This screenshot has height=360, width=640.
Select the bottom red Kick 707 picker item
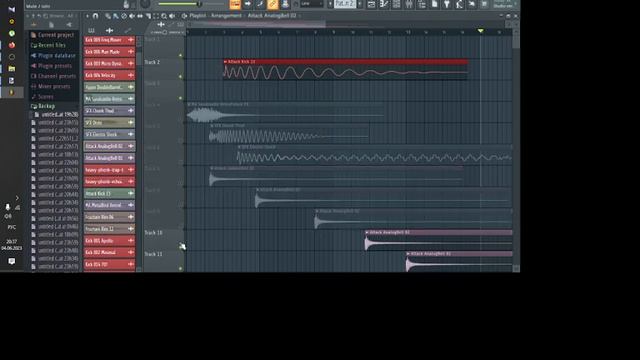(x=109, y=264)
